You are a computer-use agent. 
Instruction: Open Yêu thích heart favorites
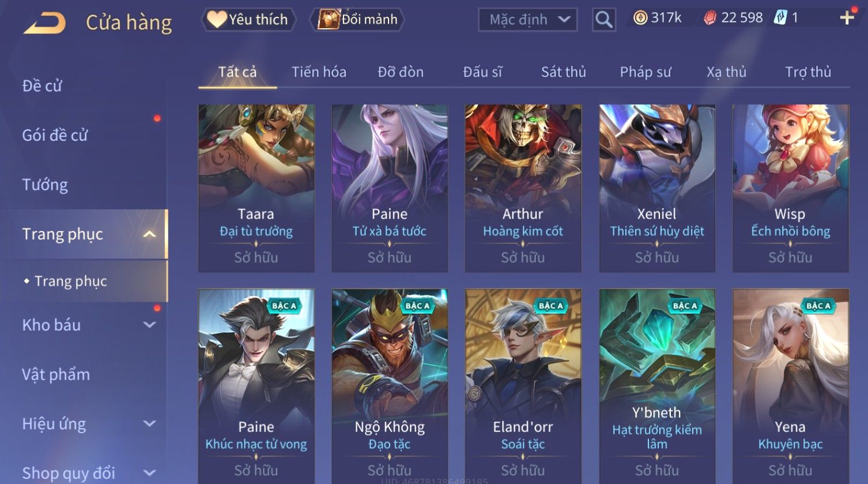coord(248,20)
